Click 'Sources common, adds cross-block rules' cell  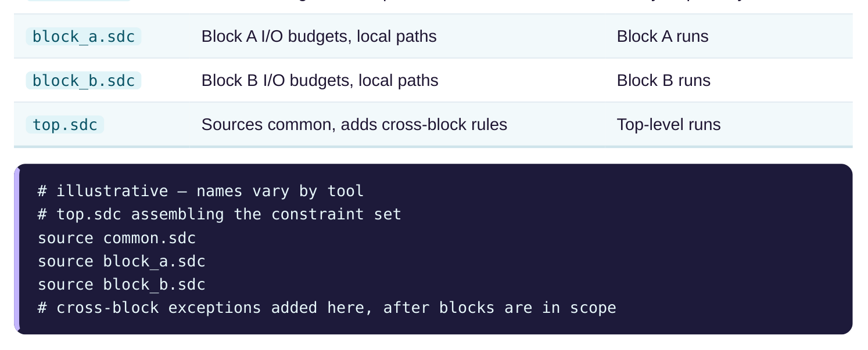pos(354,125)
